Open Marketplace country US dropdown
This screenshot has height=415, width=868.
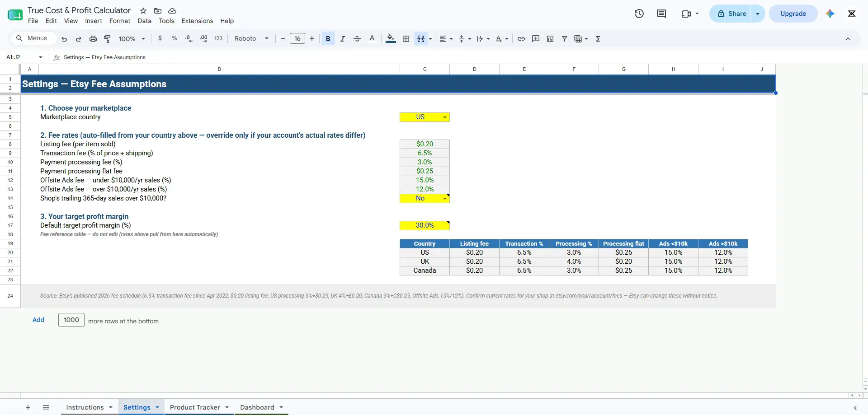[x=425, y=117]
